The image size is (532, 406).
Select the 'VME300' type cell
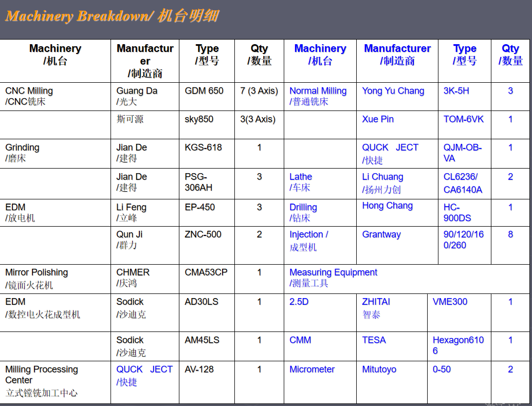pyautogui.click(x=460, y=312)
